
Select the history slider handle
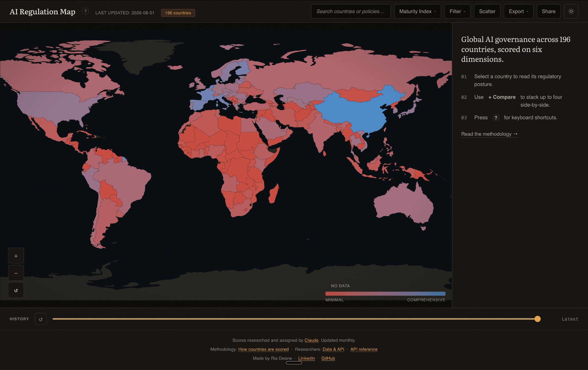coord(537,319)
